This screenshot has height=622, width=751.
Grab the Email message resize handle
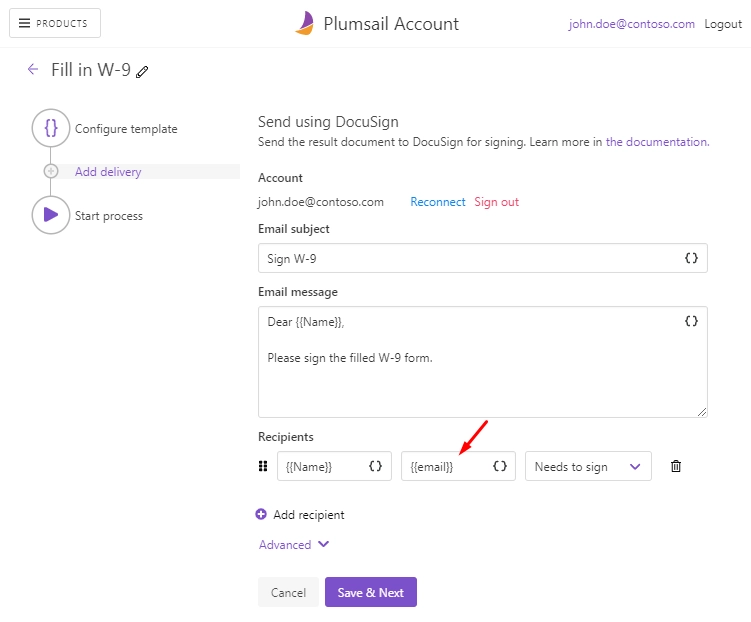pyautogui.click(x=702, y=412)
